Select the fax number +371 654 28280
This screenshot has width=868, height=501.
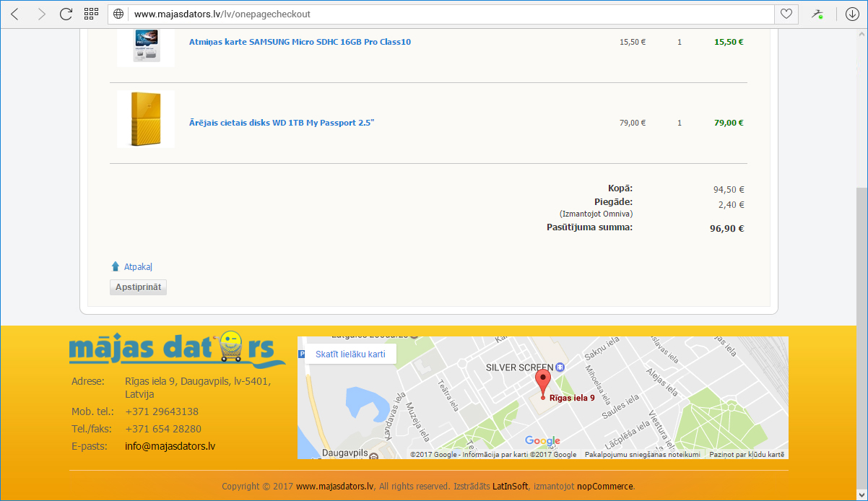pos(163,429)
